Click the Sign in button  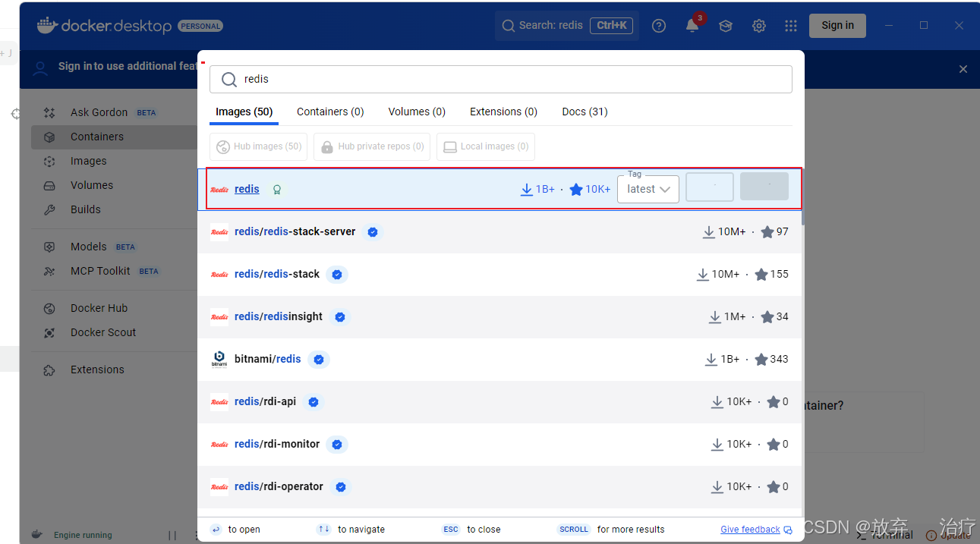pos(837,25)
